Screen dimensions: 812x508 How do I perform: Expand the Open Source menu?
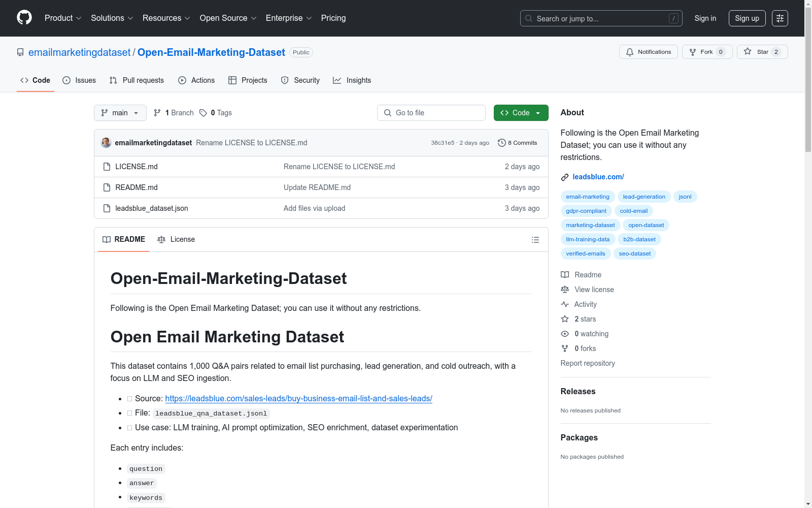(228, 18)
